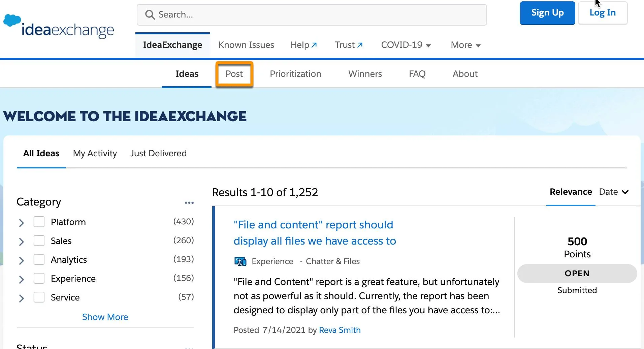Click the Log In button
The width and height of the screenshot is (644, 349).
[603, 13]
